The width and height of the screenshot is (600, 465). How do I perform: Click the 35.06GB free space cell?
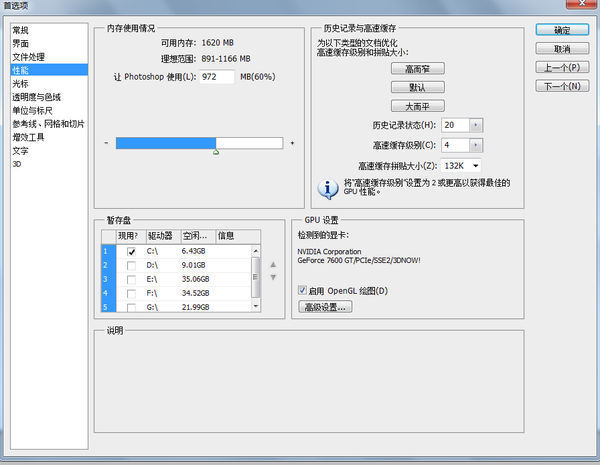point(196,279)
